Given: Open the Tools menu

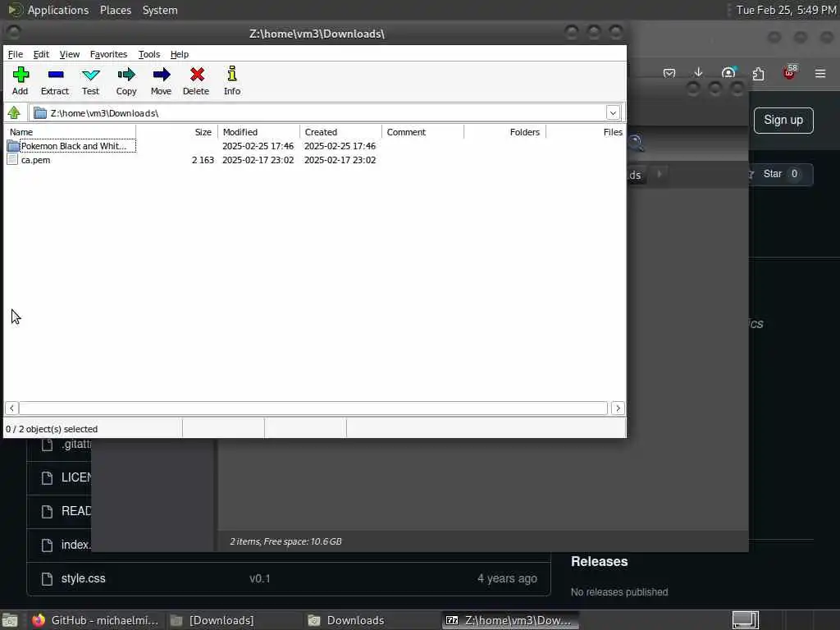Looking at the screenshot, I should tap(149, 54).
